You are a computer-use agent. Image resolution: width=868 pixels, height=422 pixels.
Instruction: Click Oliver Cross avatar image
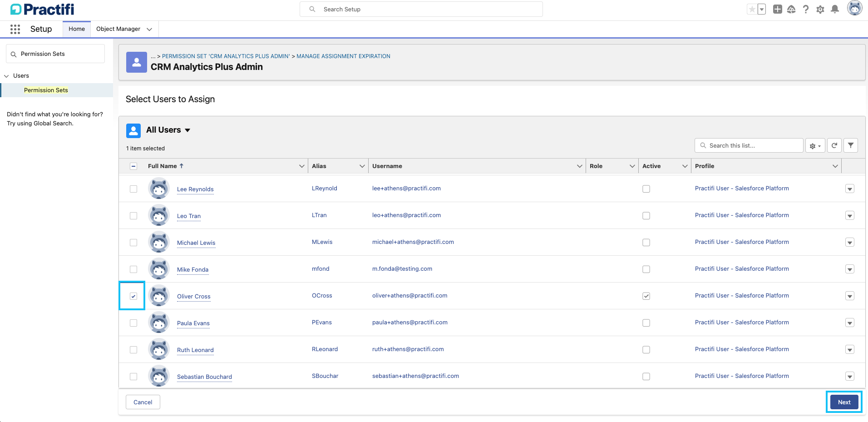(159, 296)
